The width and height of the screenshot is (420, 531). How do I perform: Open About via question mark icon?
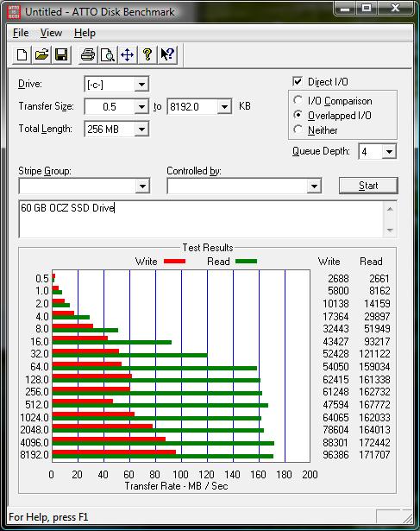click(x=147, y=54)
